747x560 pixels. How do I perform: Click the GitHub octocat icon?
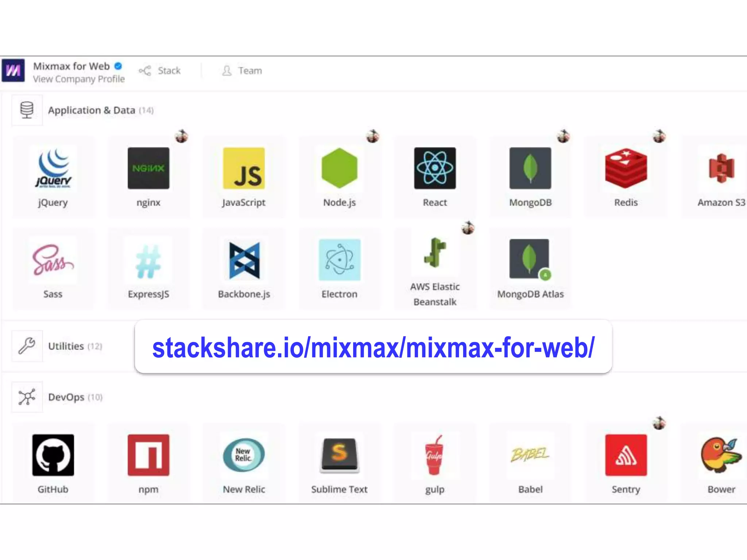pos(53,455)
